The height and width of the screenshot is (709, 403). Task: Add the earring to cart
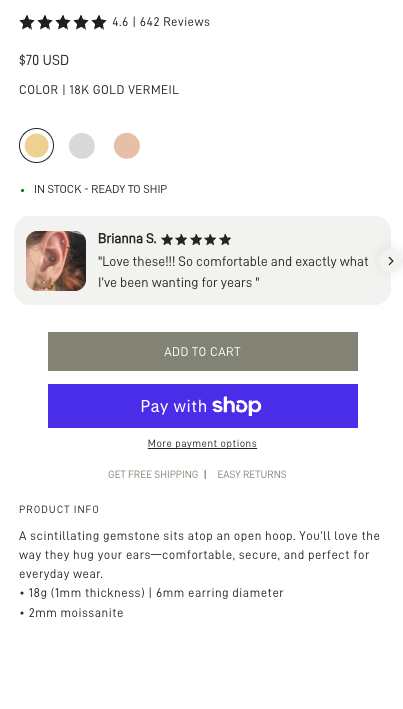(203, 351)
